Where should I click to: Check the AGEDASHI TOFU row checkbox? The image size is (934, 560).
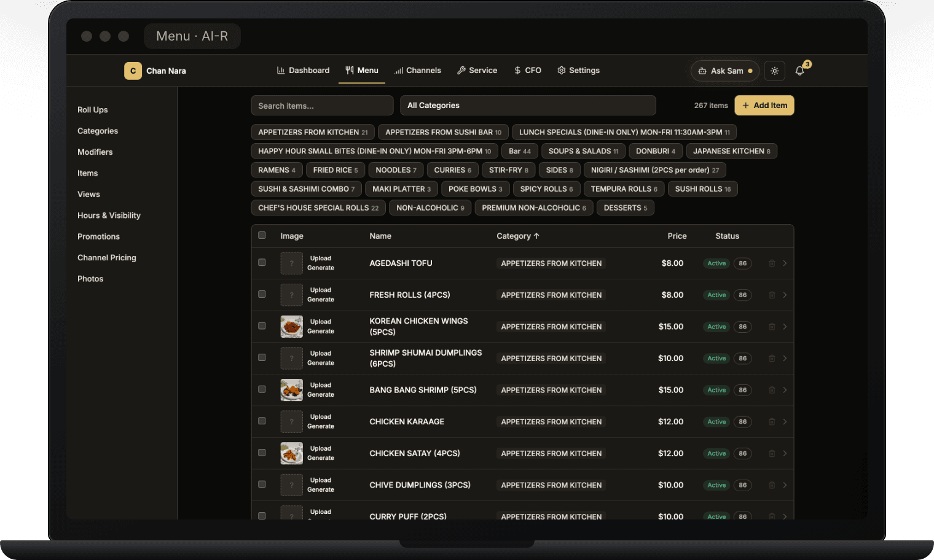click(x=262, y=262)
